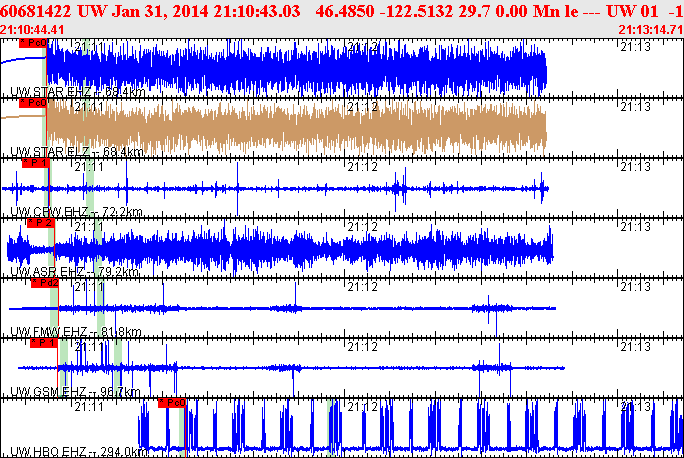Select the UW CPW EHZ station label

coord(76,212)
